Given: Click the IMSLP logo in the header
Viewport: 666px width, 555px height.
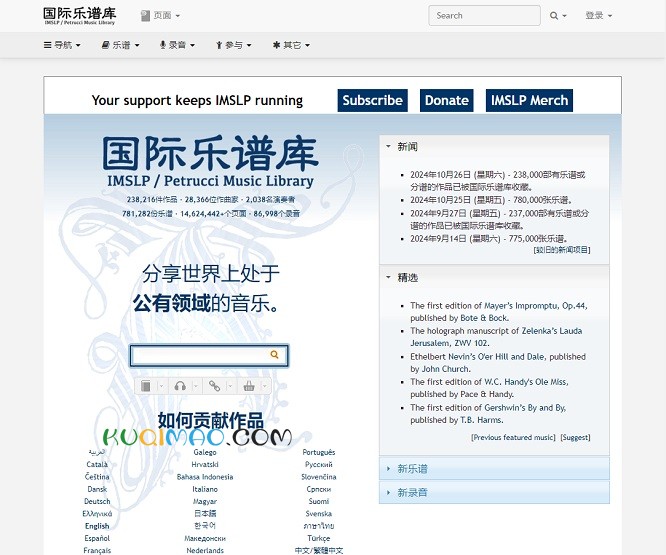Looking at the screenshot, I should point(79,16).
